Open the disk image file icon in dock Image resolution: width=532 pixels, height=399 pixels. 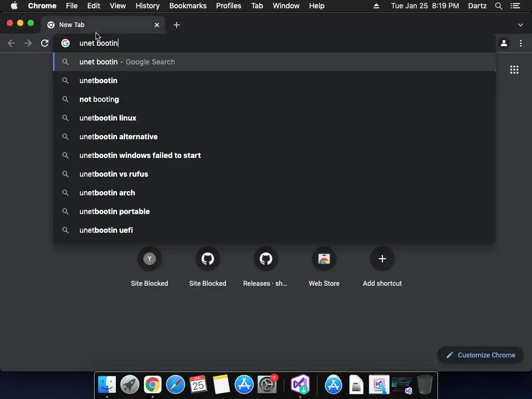[356, 385]
